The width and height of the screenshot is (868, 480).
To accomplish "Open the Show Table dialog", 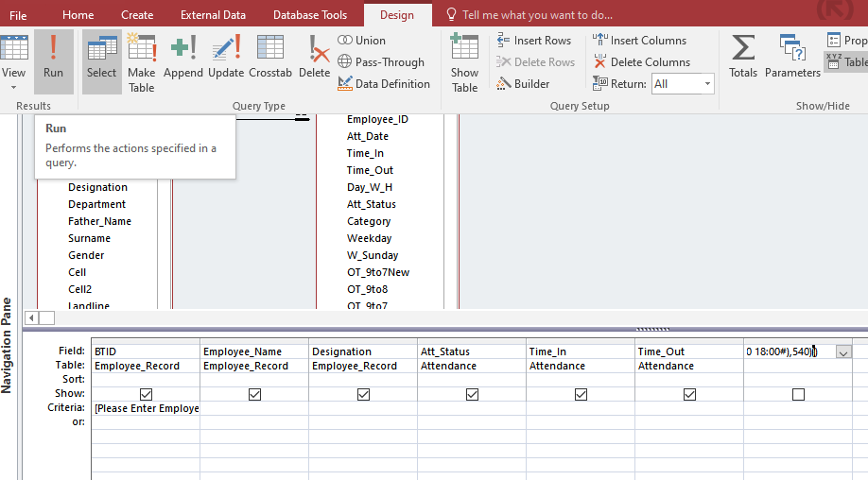I will 464,61.
